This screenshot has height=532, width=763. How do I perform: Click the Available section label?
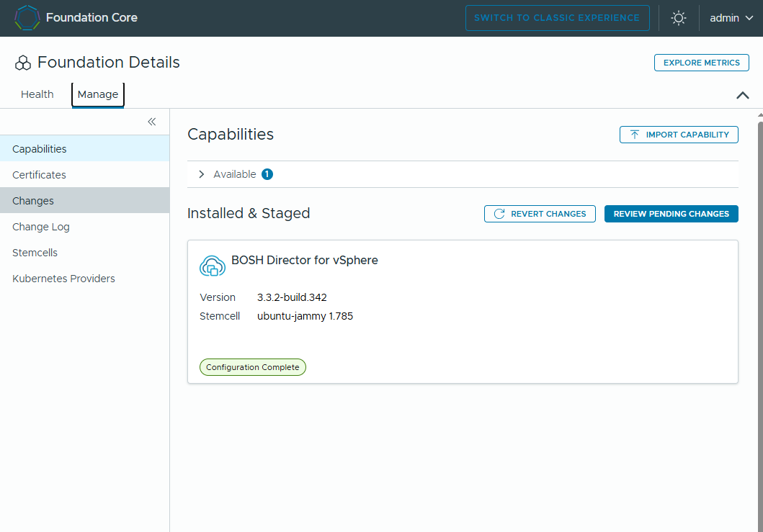235,174
